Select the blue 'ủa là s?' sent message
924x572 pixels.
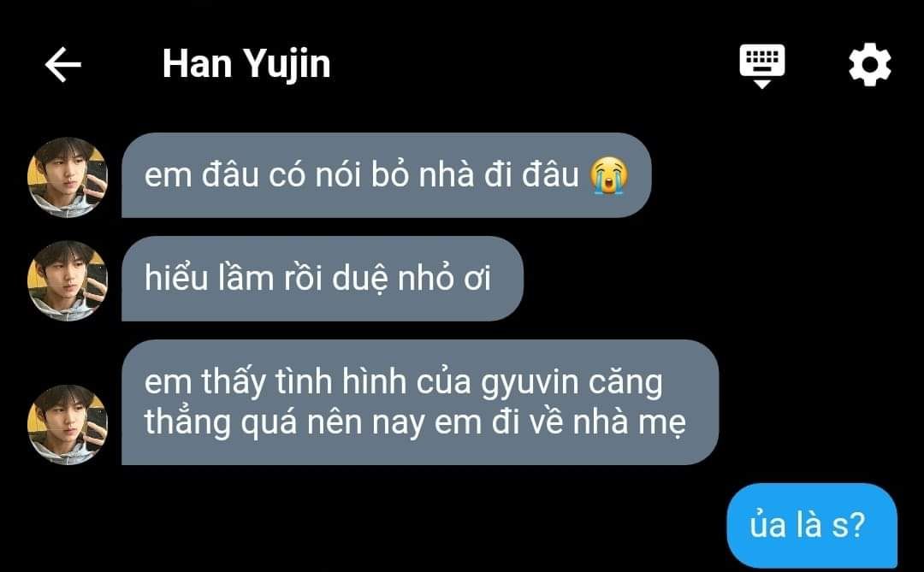[x=812, y=525]
